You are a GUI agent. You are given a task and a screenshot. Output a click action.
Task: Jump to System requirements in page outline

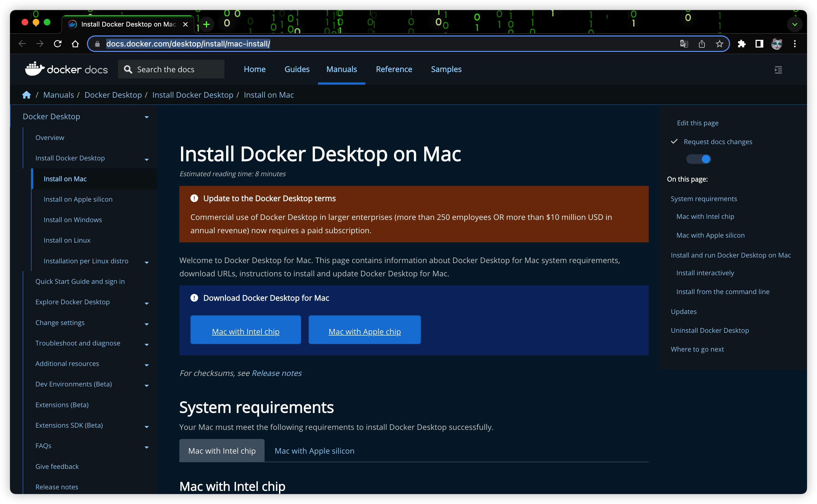coord(704,199)
